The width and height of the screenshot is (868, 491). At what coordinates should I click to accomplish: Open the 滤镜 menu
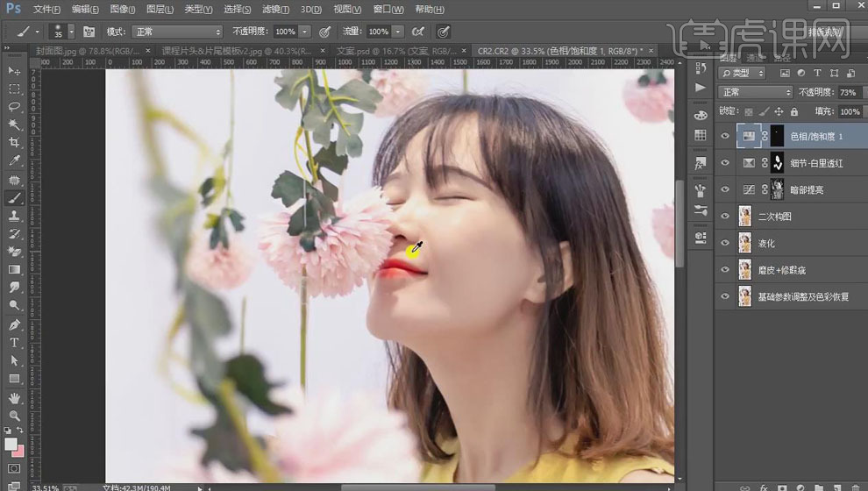pyautogui.click(x=276, y=9)
